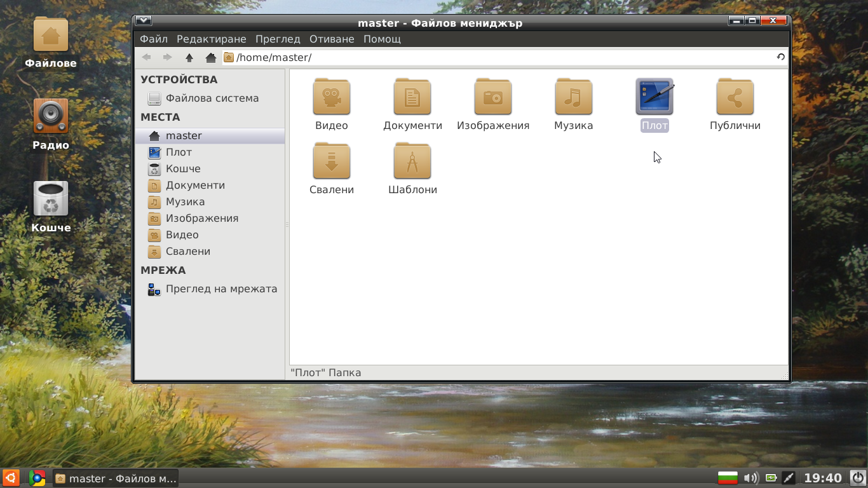The height and width of the screenshot is (488, 868).
Task: Maximize the file manager window
Action: (752, 20)
